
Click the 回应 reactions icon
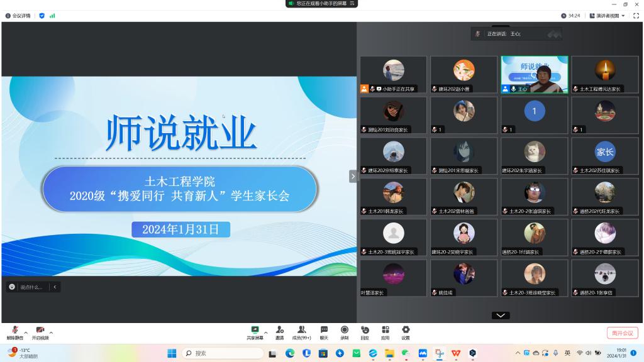click(x=365, y=332)
